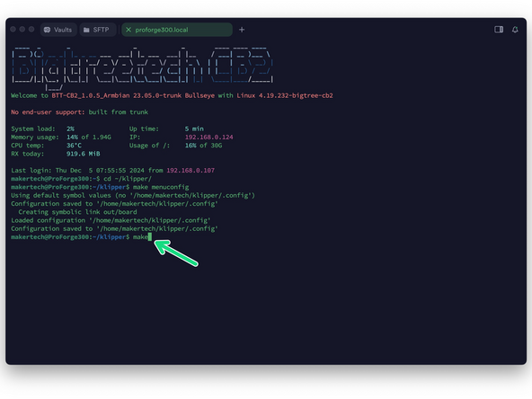Click the Bigtreetech CB2 ASCII banner

(142, 68)
